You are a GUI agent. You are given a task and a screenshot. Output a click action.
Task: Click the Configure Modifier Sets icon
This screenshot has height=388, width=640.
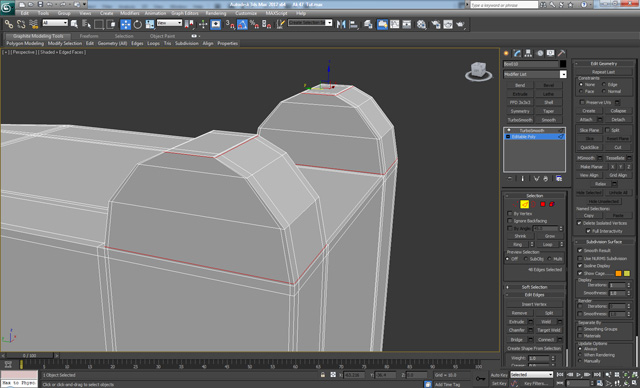point(559,179)
